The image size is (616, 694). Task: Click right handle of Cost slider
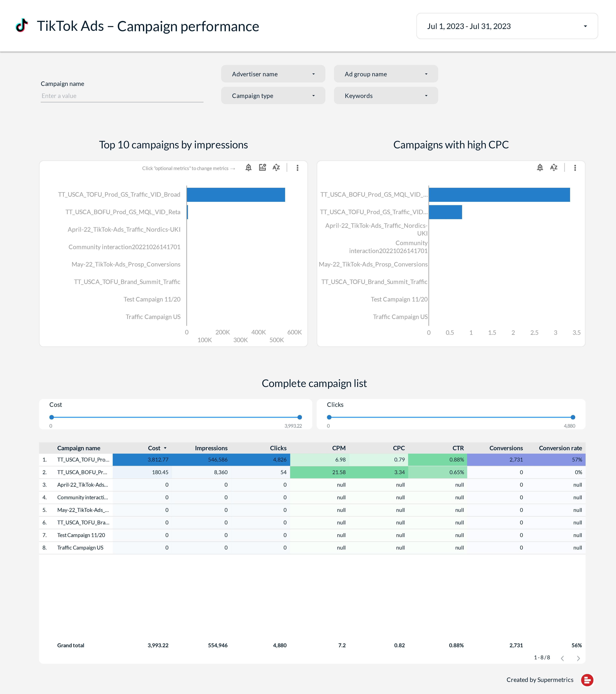coord(299,417)
